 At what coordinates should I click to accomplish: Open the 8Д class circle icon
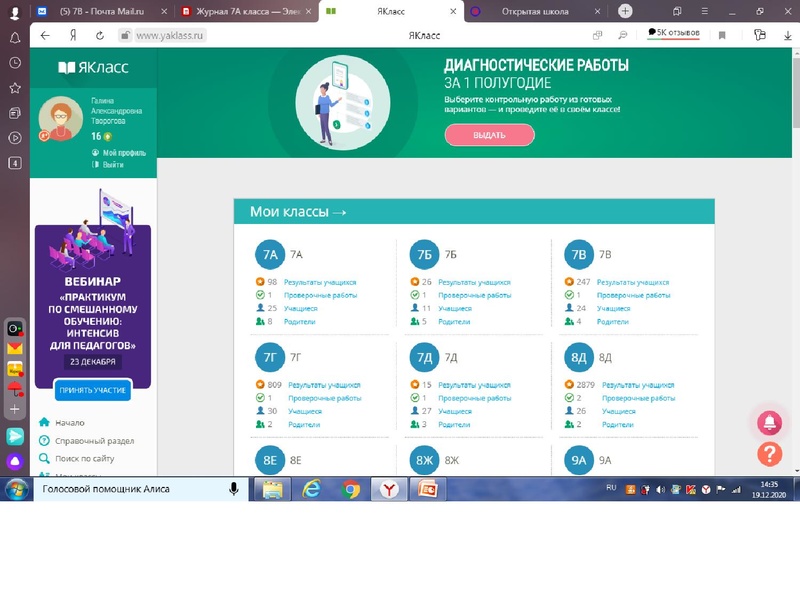[x=579, y=357]
